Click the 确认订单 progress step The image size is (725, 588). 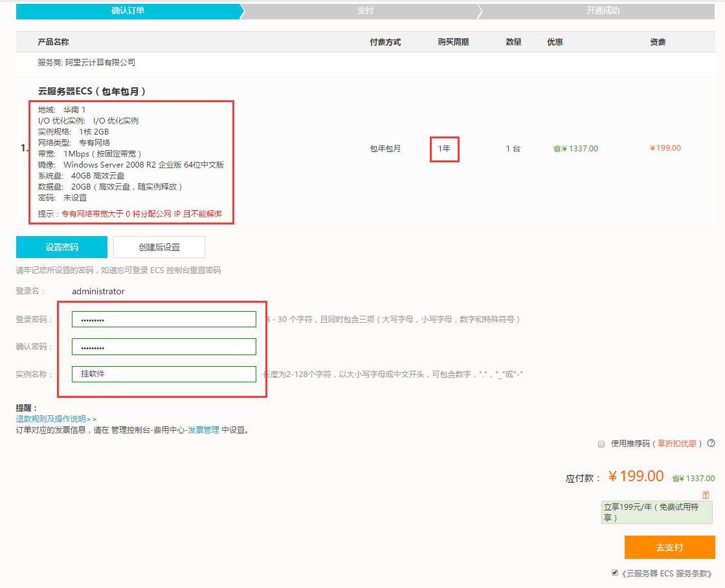(128, 11)
